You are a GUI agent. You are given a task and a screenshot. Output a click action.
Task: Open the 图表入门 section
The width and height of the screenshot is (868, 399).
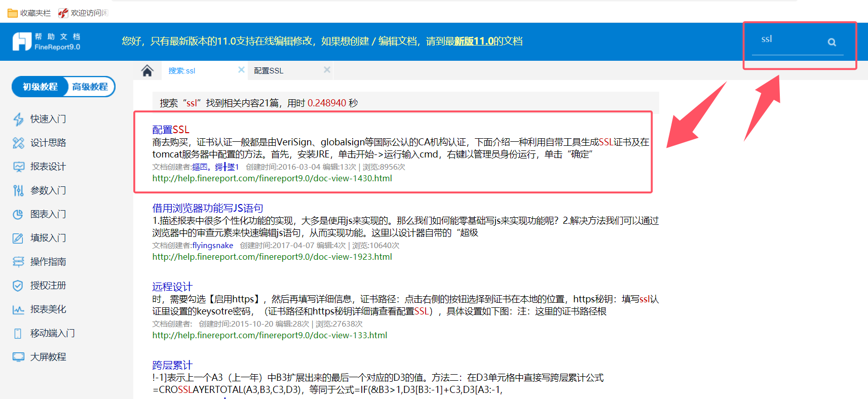48,214
